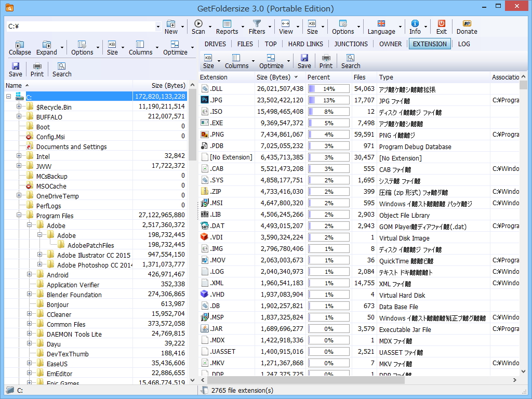This screenshot has height=399, width=532.
Task: Switch to the HARD LINKS tab
Action: coord(305,44)
